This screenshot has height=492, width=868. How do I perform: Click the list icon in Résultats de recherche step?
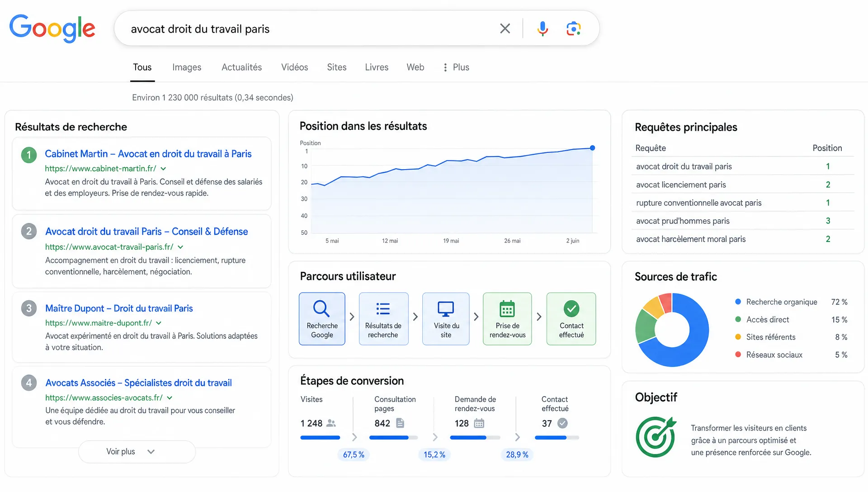tap(383, 309)
